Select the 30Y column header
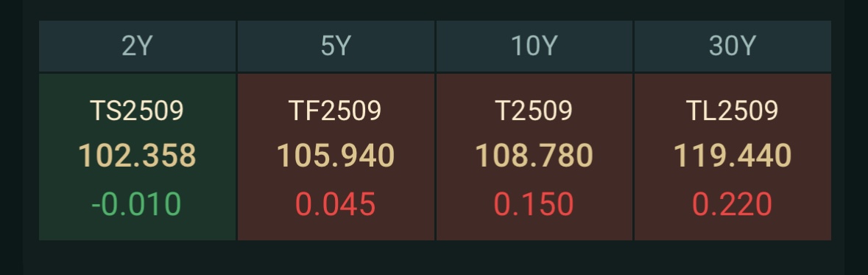Viewport: 868px width, 275px height. click(x=733, y=46)
